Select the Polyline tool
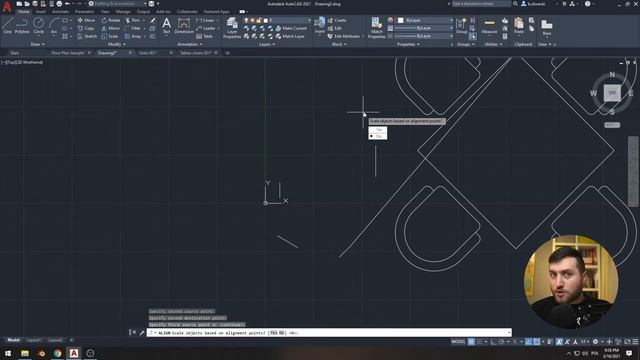The height and width of the screenshot is (360, 640). (x=22, y=25)
